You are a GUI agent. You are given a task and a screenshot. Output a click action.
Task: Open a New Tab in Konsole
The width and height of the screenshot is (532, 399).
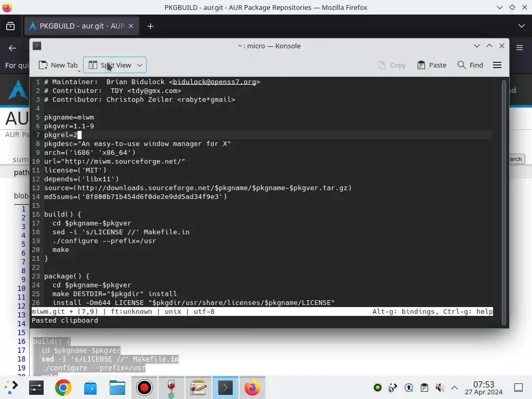coord(58,65)
